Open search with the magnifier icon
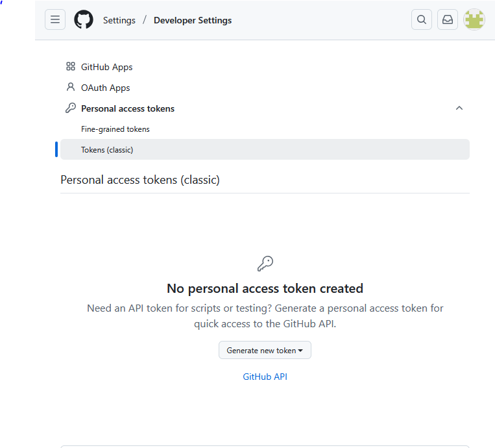The height and width of the screenshot is (448, 495). [x=422, y=19]
